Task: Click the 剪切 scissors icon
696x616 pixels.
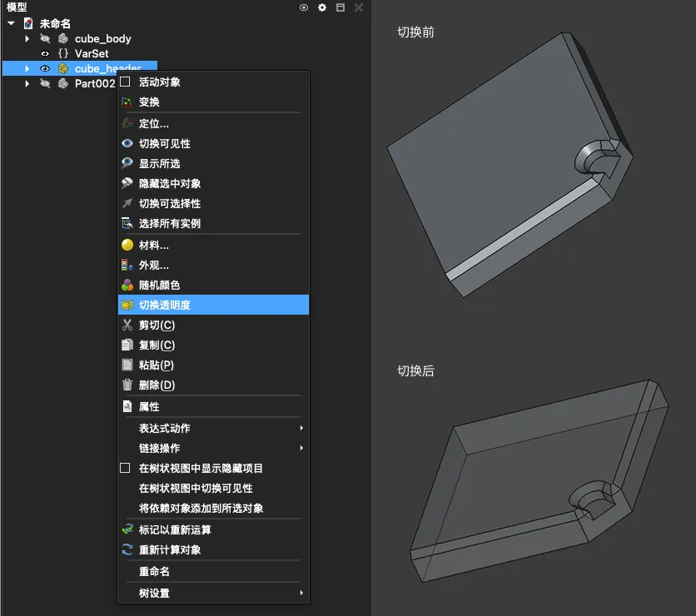Action: tap(127, 325)
